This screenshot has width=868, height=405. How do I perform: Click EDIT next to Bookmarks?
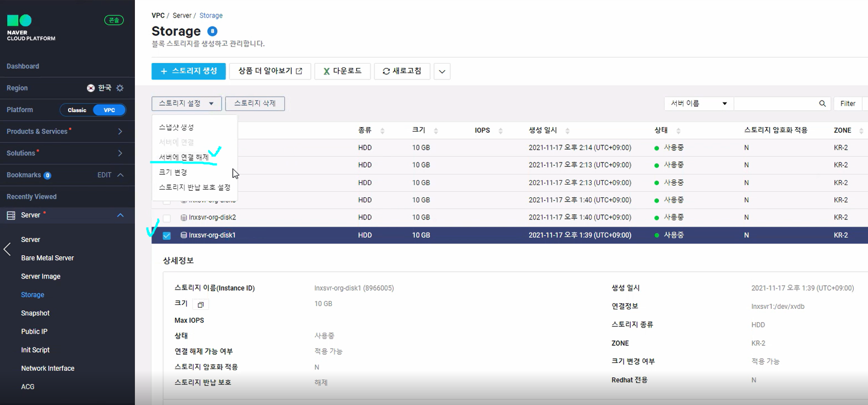(x=104, y=175)
